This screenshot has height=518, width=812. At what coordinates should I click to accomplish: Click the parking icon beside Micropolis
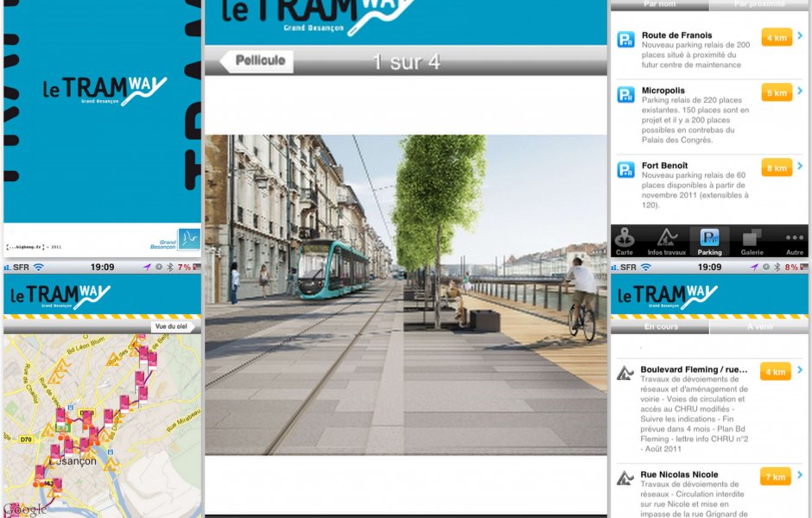(625, 95)
